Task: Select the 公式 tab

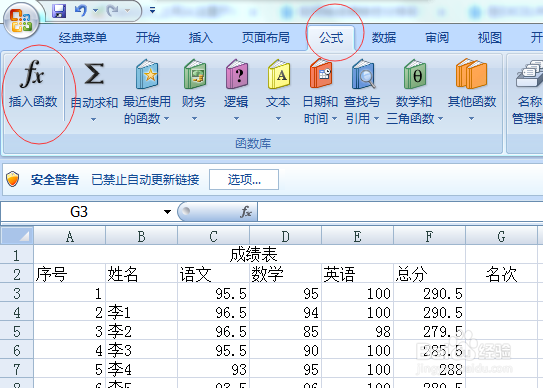Action: click(331, 37)
